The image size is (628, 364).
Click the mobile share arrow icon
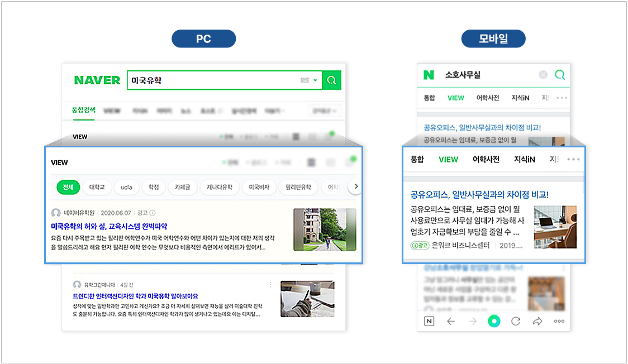[537, 321]
